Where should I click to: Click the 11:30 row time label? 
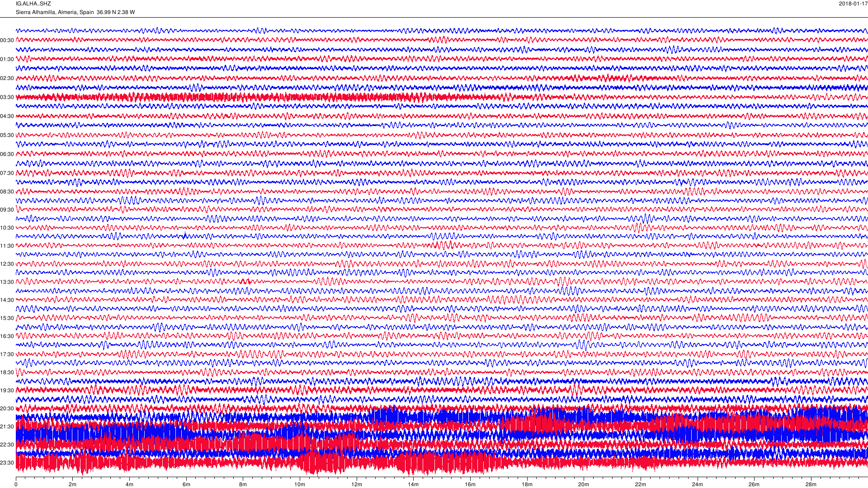(7, 246)
